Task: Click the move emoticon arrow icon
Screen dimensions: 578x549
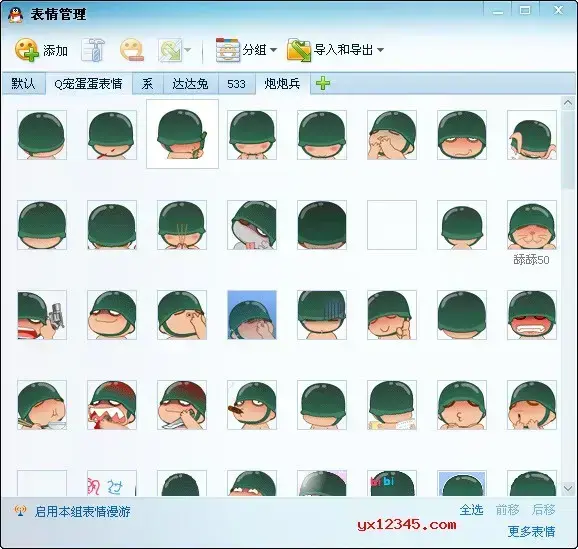Action: coord(170,49)
